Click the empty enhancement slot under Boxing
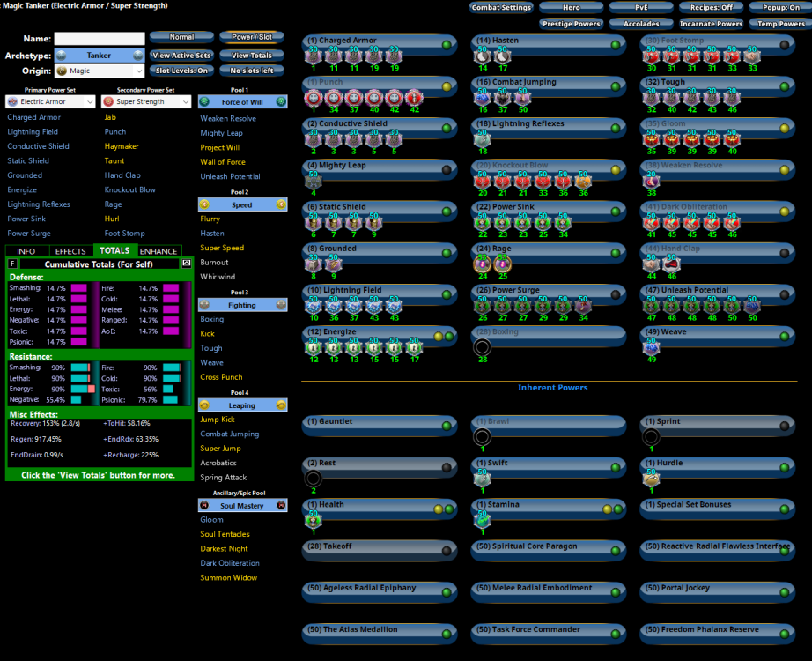 point(483,347)
